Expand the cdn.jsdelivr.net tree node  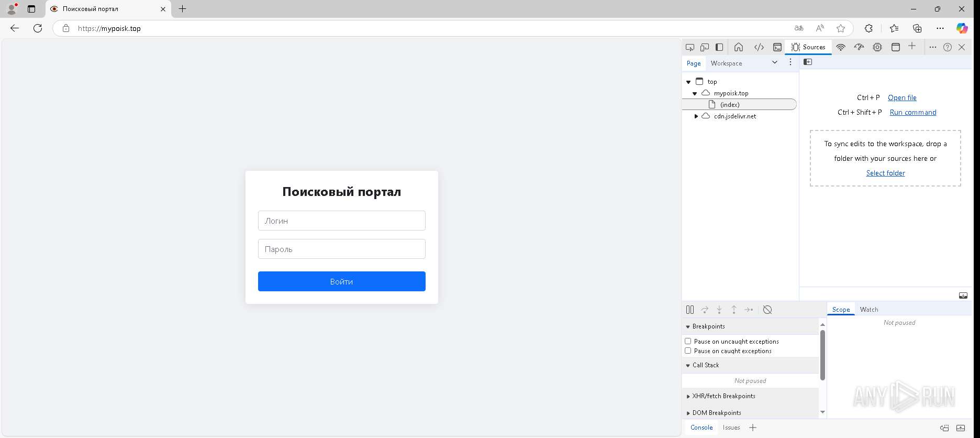coord(696,116)
